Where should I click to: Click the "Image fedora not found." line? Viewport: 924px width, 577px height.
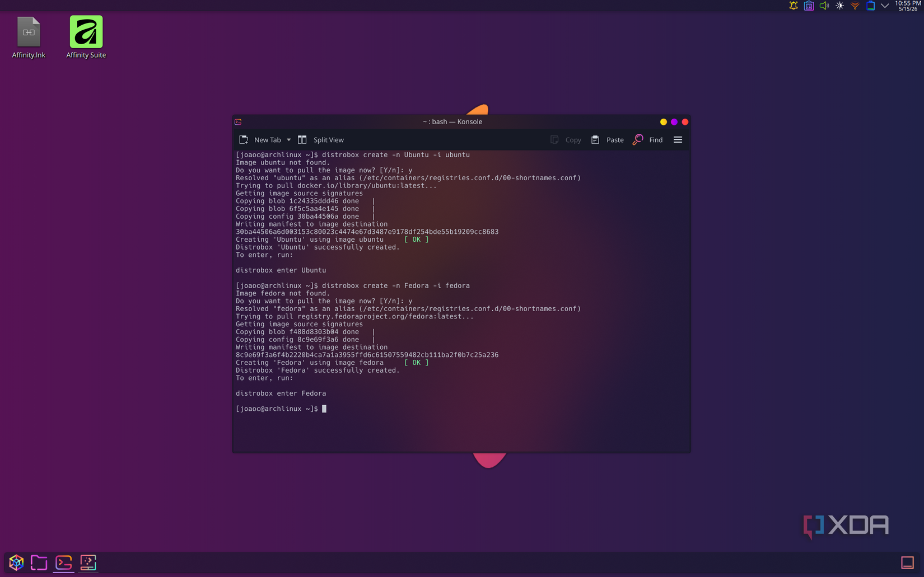point(283,293)
